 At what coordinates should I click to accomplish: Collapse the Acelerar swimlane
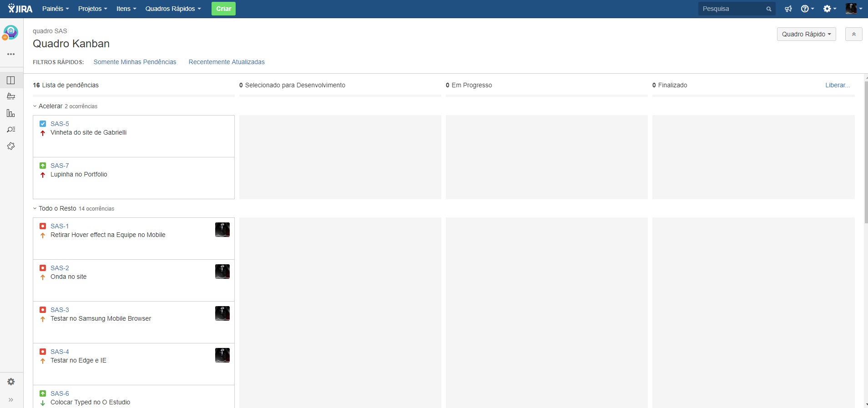click(x=35, y=106)
